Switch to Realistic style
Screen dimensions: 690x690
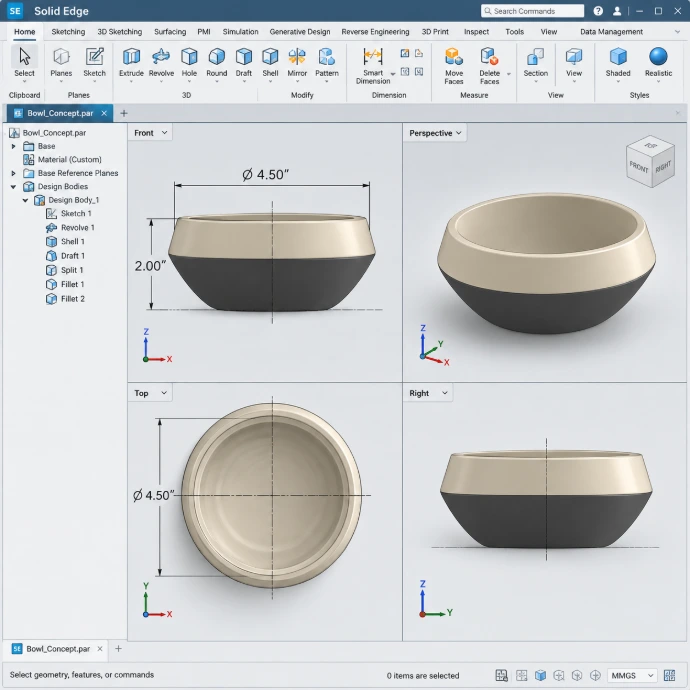tap(658, 63)
